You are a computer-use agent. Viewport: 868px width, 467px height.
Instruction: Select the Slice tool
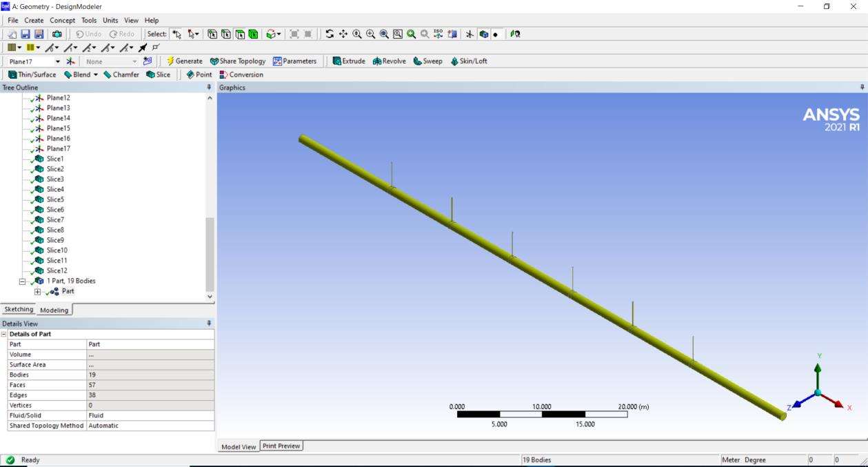pos(158,74)
